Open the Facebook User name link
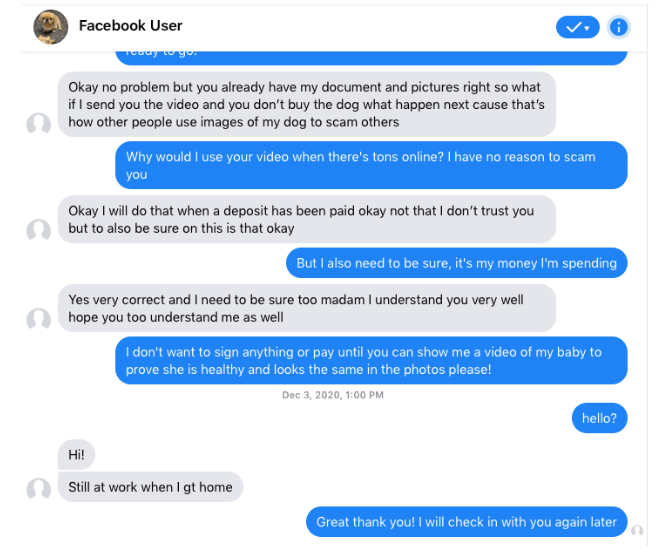670x550 pixels. (130, 26)
